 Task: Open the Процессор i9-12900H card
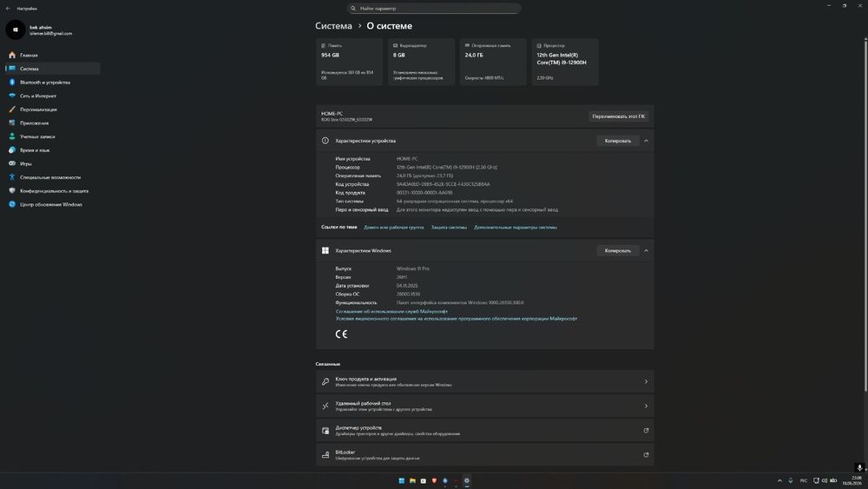point(565,62)
